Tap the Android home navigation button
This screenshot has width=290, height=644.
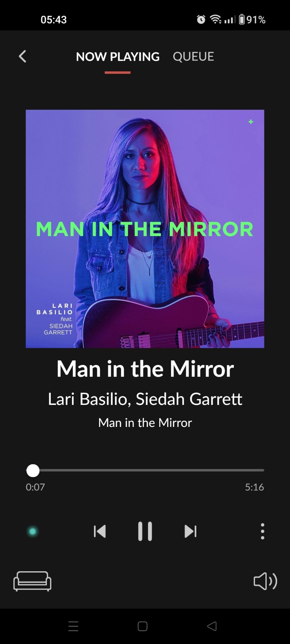[x=143, y=626]
